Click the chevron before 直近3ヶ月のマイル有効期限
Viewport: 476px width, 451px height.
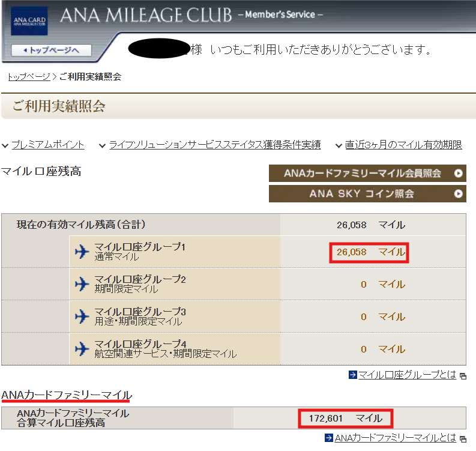pos(339,145)
